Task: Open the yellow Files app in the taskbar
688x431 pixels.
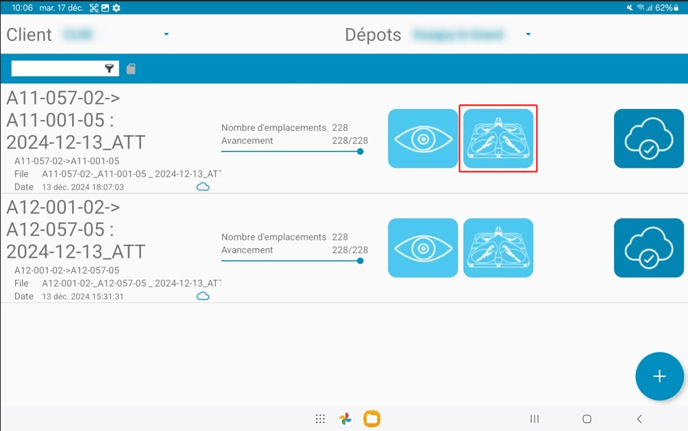Action: (x=372, y=419)
